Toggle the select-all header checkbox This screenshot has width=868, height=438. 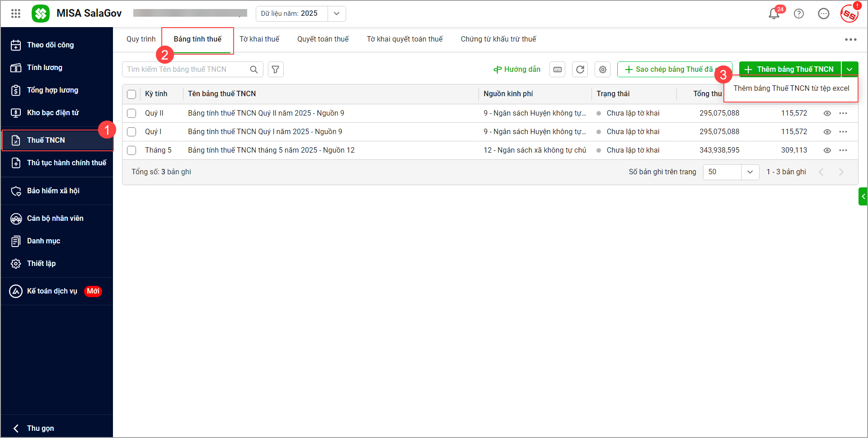coord(131,94)
